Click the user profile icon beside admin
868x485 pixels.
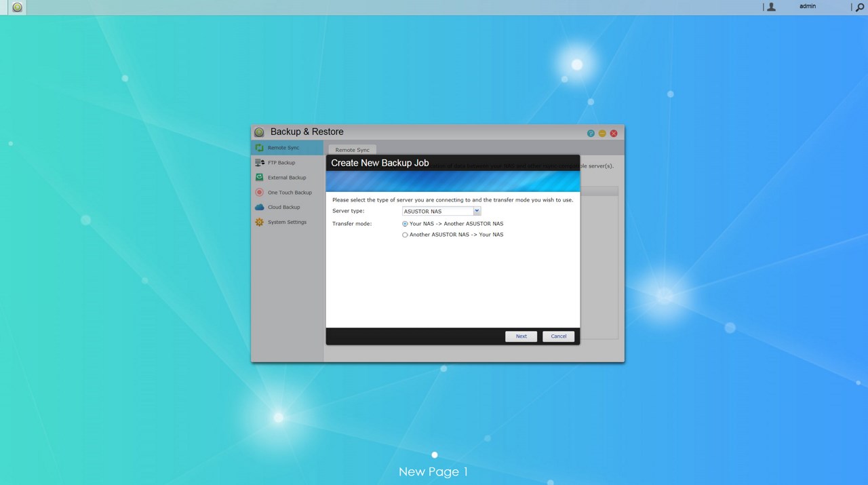pos(771,7)
